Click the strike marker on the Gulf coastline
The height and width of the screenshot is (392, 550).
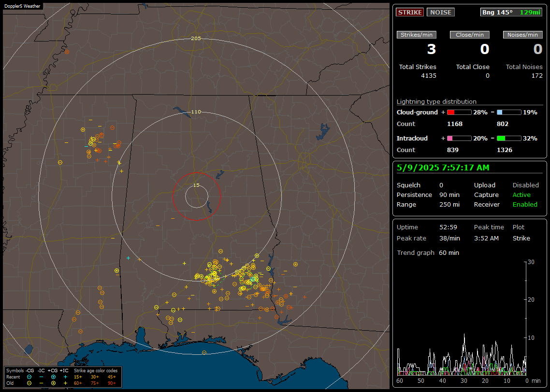[204, 353]
